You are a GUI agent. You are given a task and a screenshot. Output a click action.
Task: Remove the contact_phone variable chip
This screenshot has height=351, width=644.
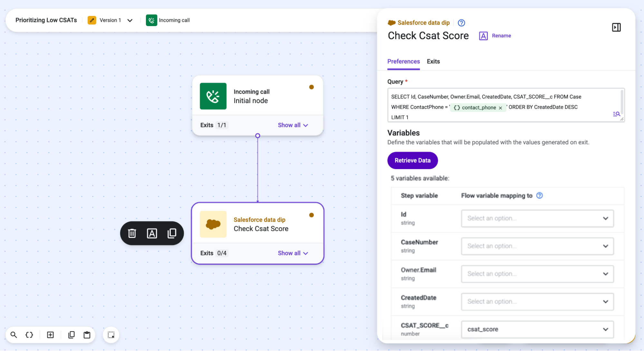pyautogui.click(x=500, y=108)
